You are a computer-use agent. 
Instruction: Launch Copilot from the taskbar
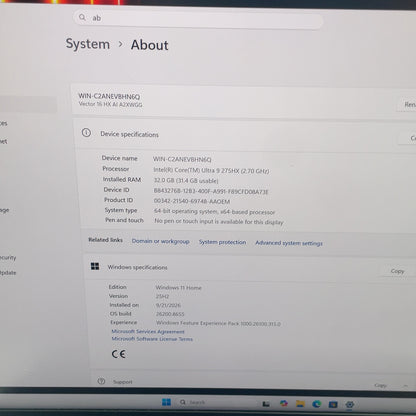tap(284, 403)
